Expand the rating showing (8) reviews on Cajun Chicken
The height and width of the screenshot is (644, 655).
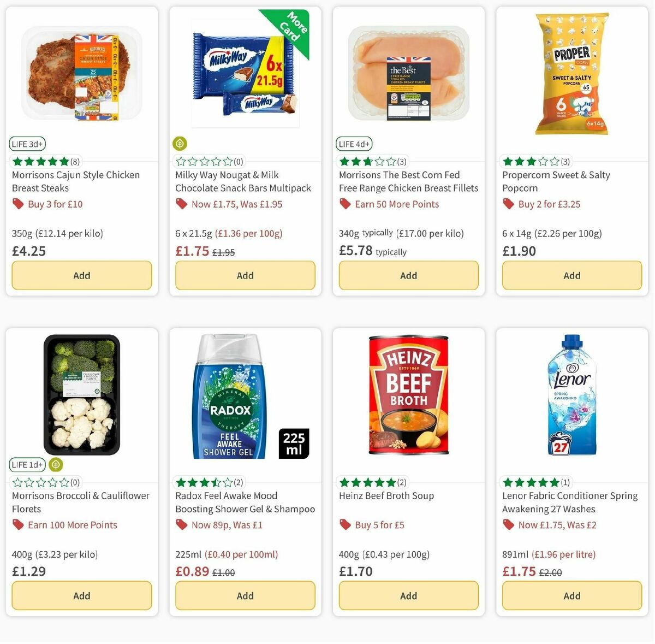[45, 161]
